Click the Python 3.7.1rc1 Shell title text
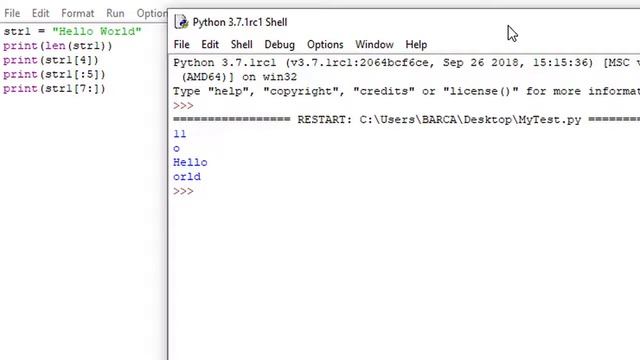640x360 pixels. (x=240, y=22)
